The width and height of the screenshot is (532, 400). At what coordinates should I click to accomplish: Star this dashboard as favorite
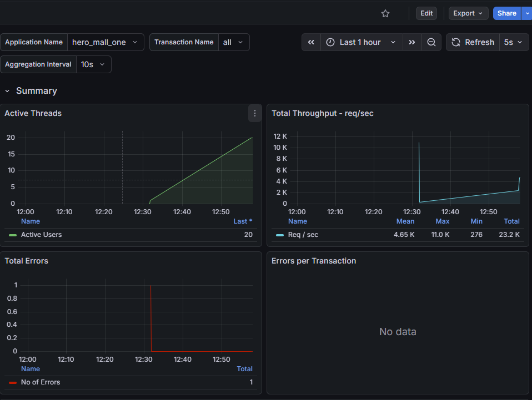coord(385,13)
